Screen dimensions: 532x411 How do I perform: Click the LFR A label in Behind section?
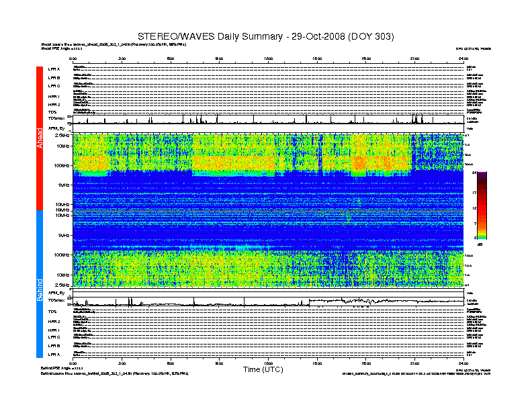(54, 355)
